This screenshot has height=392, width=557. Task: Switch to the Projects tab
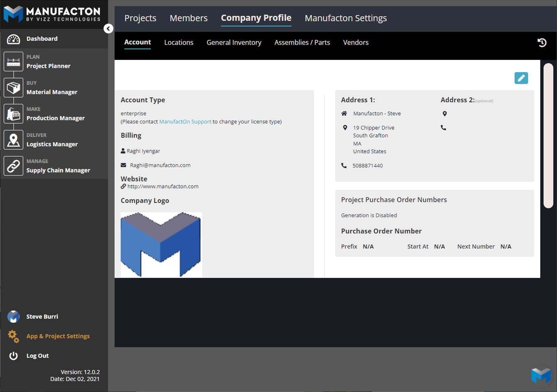click(140, 18)
